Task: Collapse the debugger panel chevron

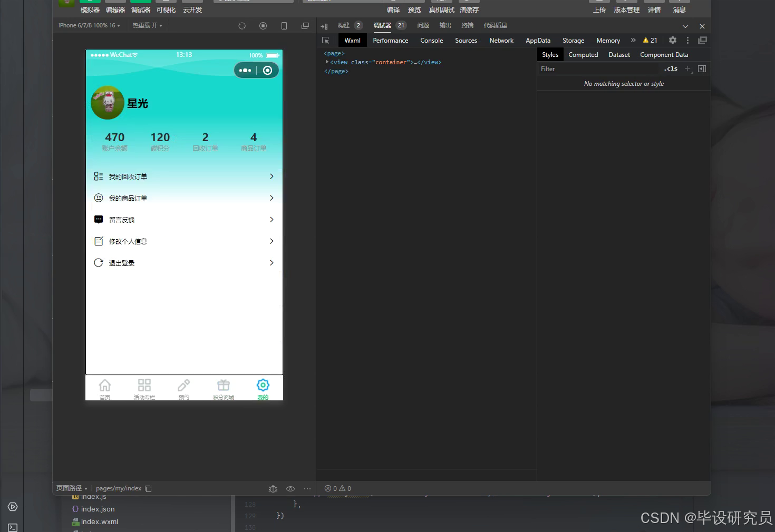Action: pyautogui.click(x=685, y=26)
